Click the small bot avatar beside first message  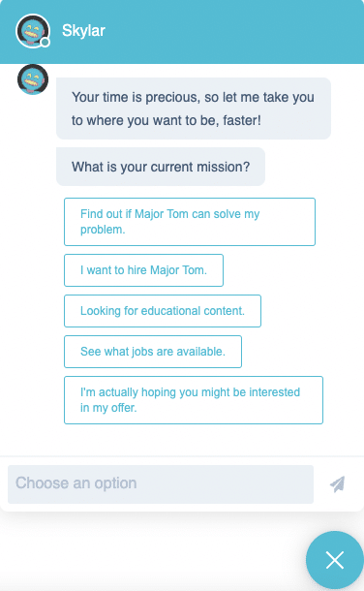(x=33, y=79)
